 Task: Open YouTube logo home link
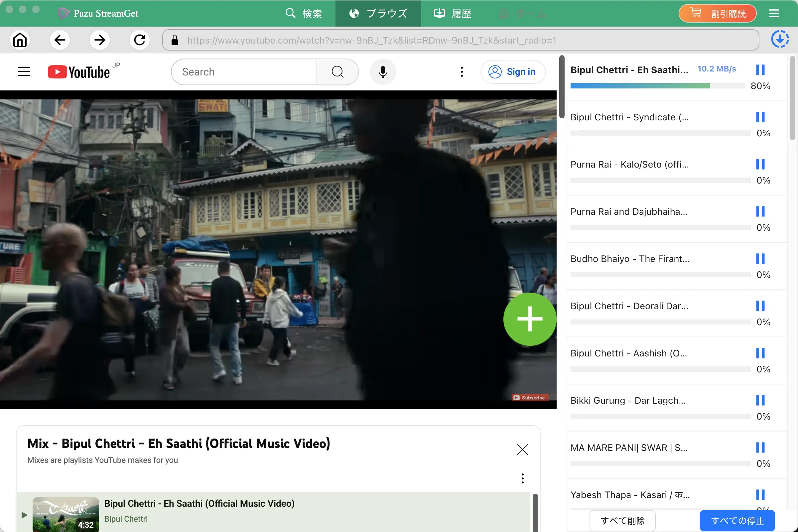(x=79, y=71)
